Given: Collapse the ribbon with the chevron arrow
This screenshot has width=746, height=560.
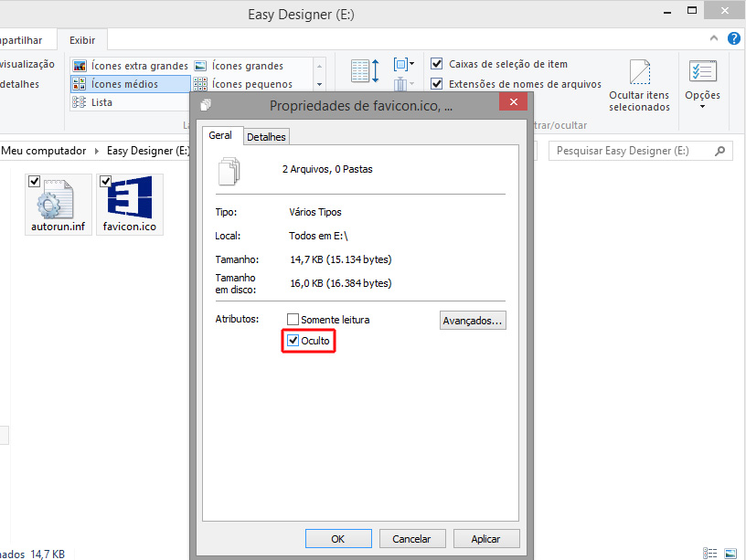Looking at the screenshot, I should 715,39.
